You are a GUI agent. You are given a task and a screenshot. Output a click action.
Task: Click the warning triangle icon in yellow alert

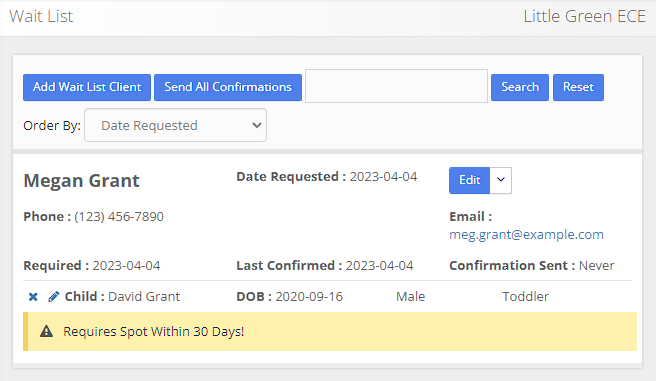46,332
